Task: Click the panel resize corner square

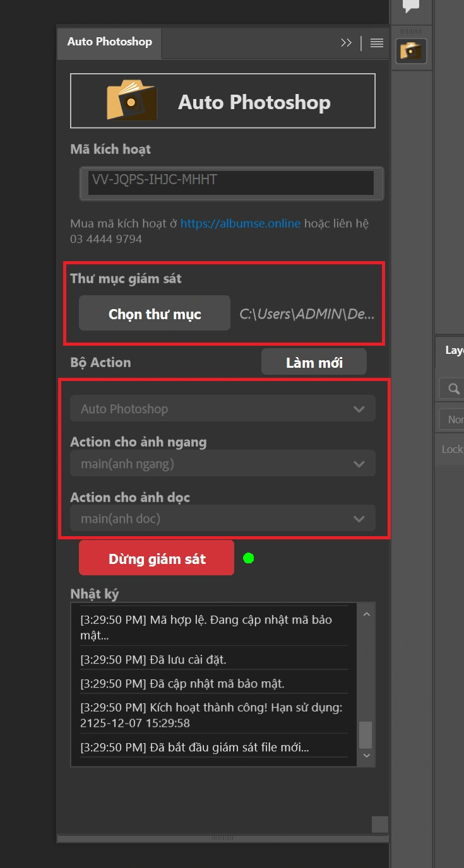Action: 379,824
